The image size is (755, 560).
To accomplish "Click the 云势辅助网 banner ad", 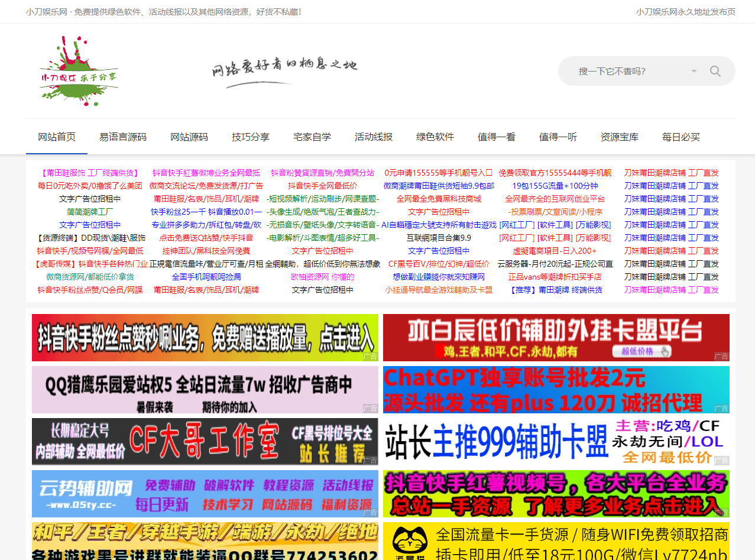I will click(x=205, y=494).
